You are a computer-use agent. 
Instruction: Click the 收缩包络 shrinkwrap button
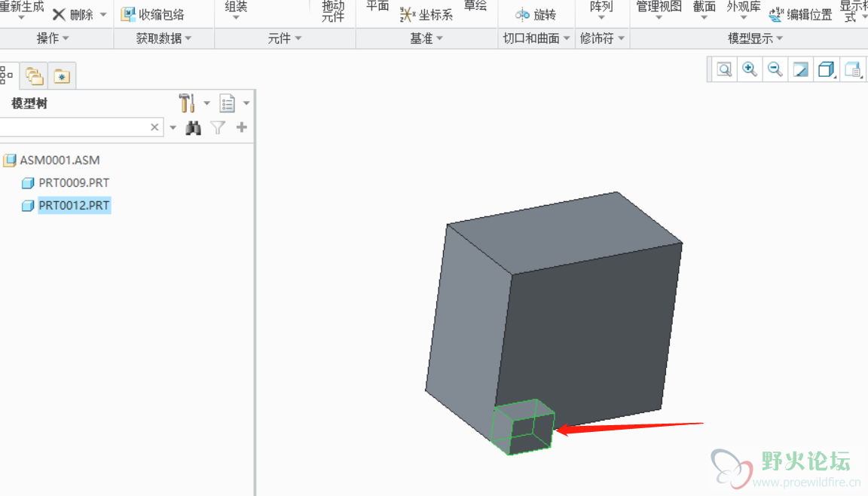pos(153,14)
